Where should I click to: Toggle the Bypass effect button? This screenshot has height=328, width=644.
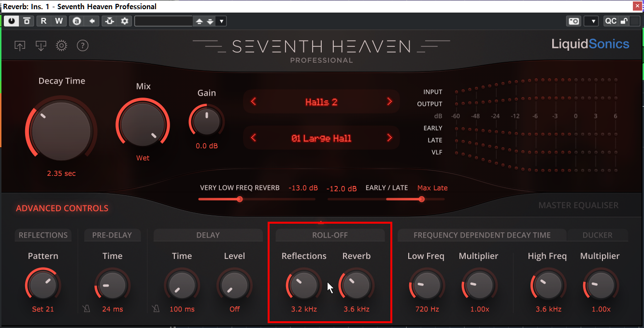27,21
